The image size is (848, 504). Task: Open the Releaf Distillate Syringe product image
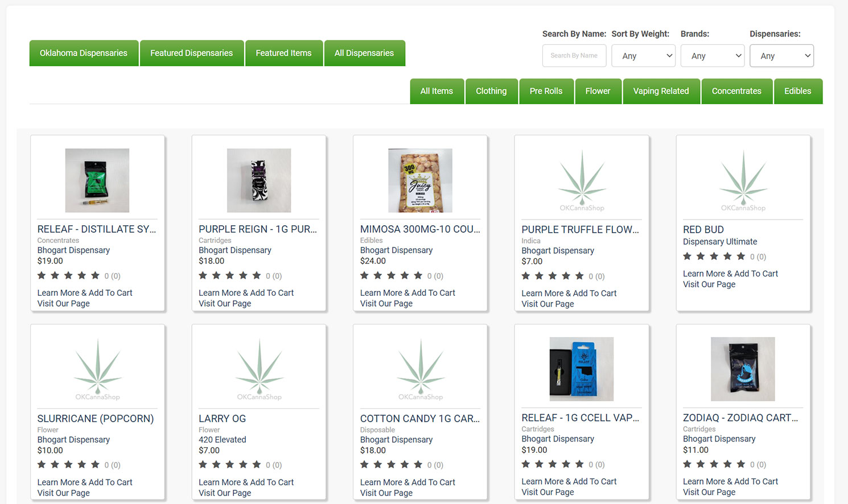(x=97, y=180)
